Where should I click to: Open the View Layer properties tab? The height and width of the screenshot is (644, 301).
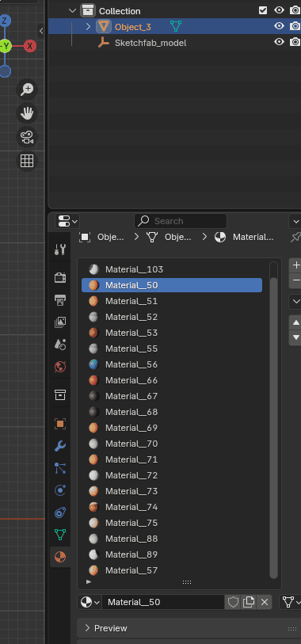tap(60, 322)
